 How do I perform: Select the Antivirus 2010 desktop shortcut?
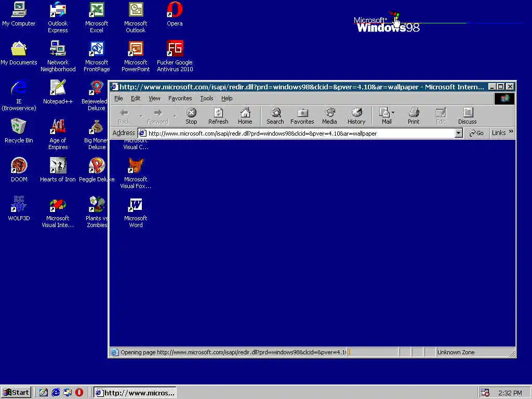pyautogui.click(x=175, y=56)
